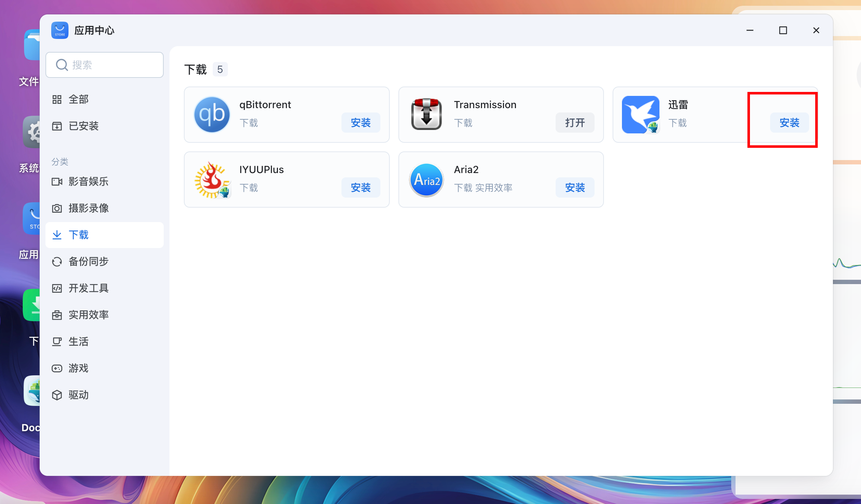861x504 pixels.
Task: Click the 迅雷 bird app icon
Action: pyautogui.click(x=641, y=115)
